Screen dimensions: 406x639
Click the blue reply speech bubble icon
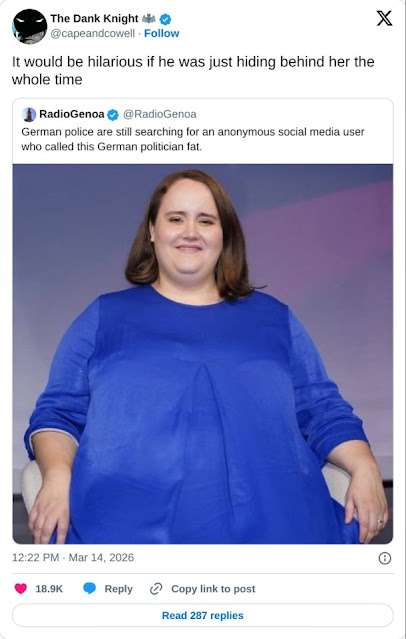point(90,588)
